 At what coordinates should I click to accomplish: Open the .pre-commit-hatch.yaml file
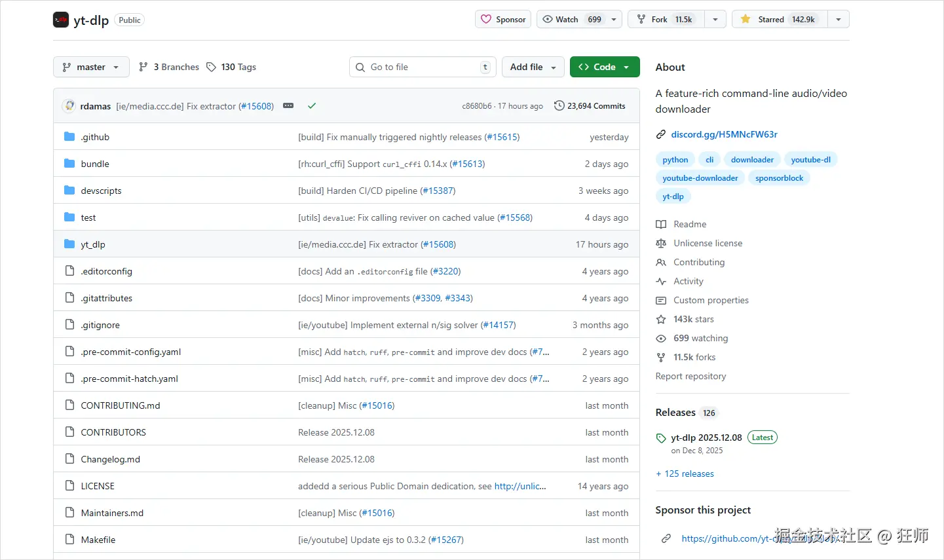tap(130, 379)
